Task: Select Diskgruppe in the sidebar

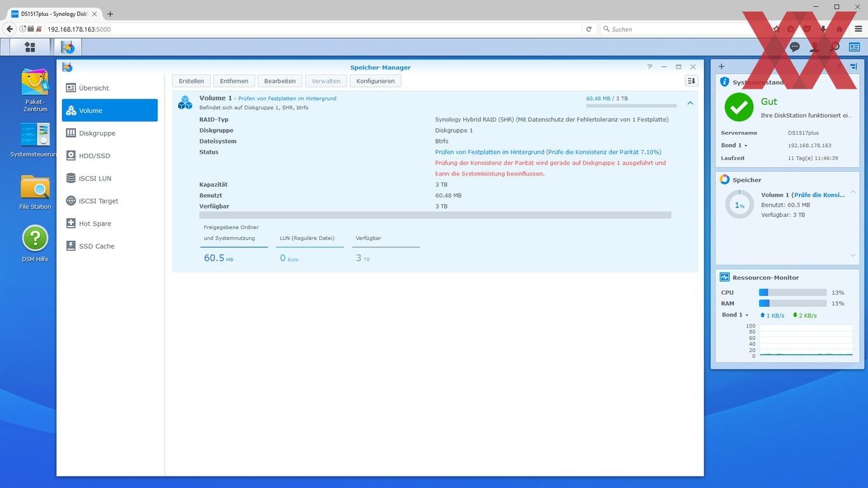Action: (x=110, y=133)
